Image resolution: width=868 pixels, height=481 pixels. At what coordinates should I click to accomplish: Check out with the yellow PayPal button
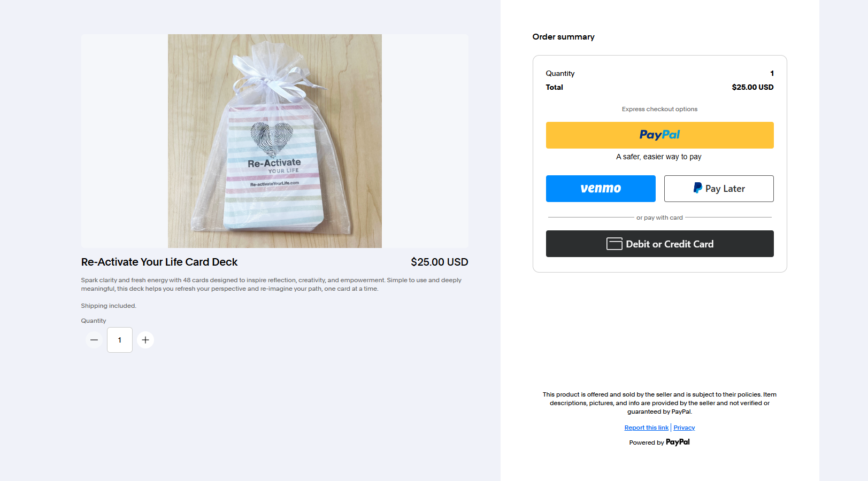659,135
